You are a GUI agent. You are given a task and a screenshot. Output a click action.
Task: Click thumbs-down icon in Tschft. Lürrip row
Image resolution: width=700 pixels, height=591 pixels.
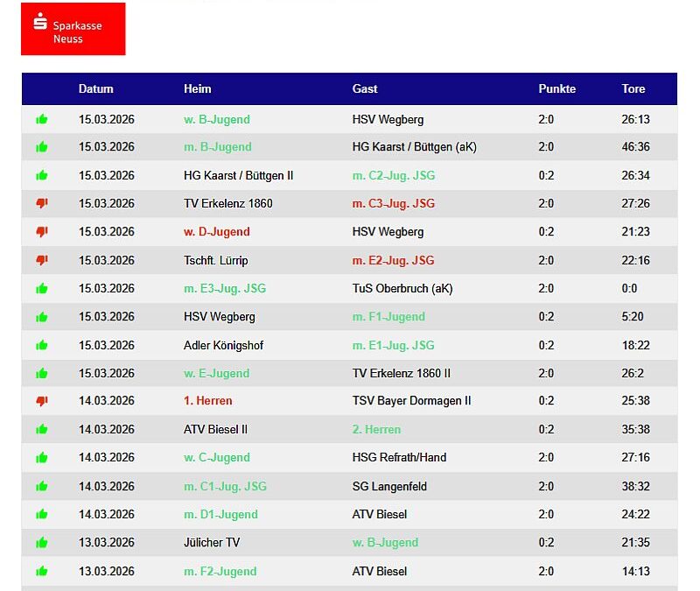(x=41, y=260)
